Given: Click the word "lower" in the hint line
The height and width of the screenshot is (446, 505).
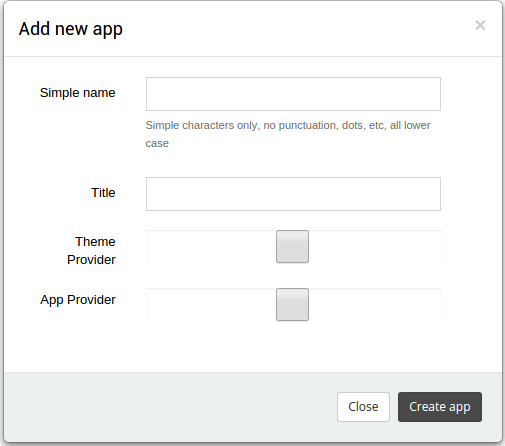Looking at the screenshot, I should tap(417, 125).
